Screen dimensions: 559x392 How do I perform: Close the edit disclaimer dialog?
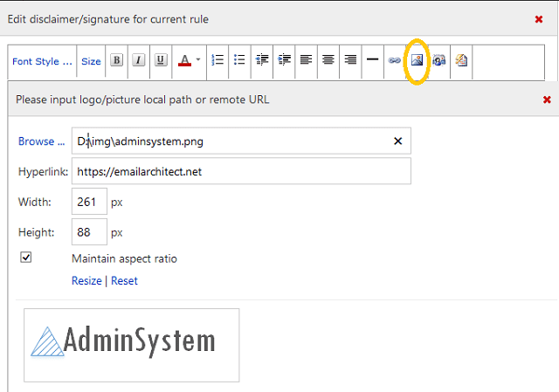click(539, 19)
